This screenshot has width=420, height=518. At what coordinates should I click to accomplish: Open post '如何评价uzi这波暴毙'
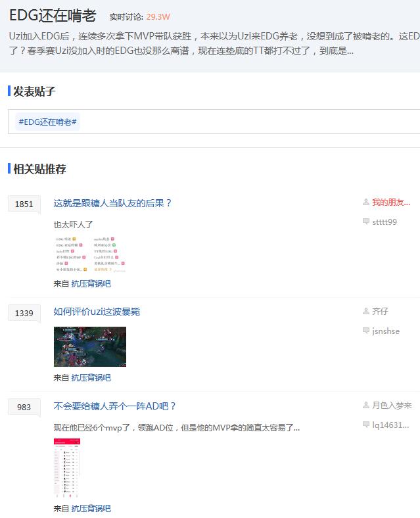97,312
